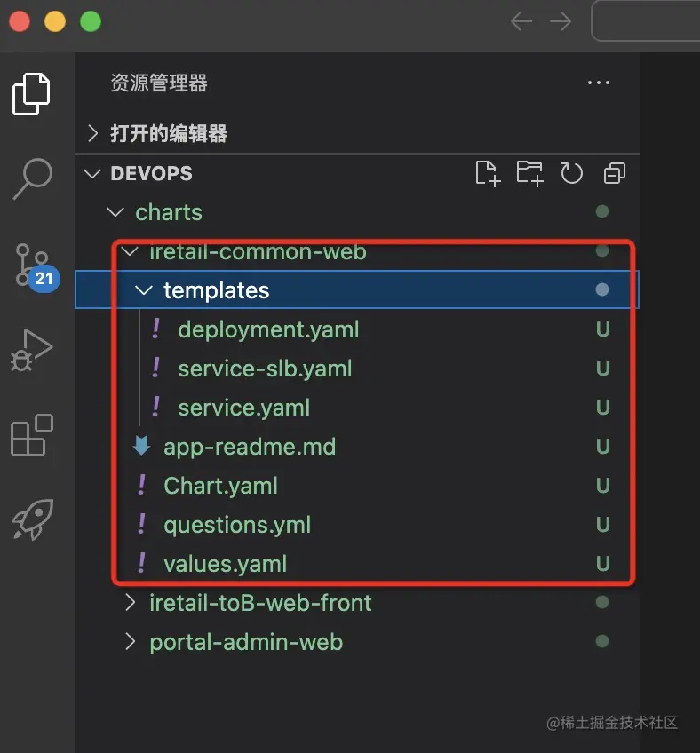
Task: Open Explorer more actions ellipsis menu
Action: point(599,83)
